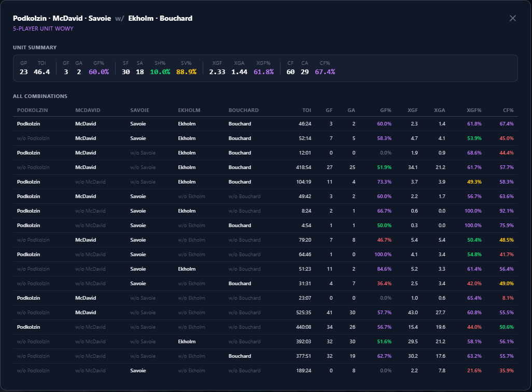Viewport: 532px width, 392px height.
Task: Close the 5-player unit WOWY dialog
Action: click(x=513, y=18)
